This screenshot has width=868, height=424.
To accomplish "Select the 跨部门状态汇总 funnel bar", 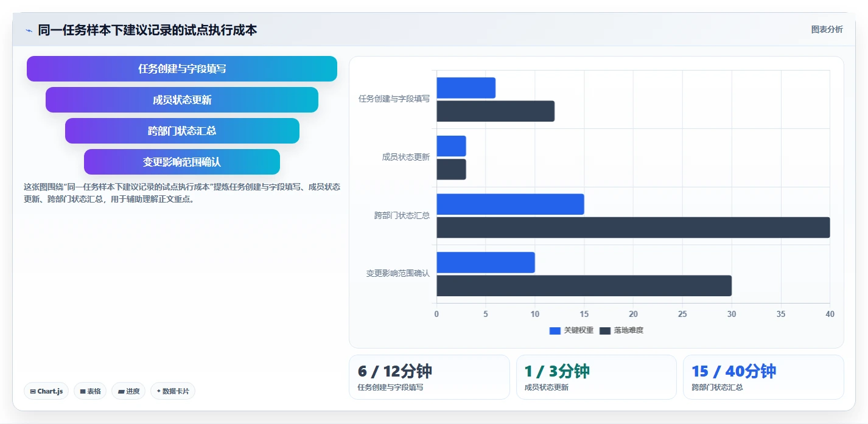I will coord(182,131).
